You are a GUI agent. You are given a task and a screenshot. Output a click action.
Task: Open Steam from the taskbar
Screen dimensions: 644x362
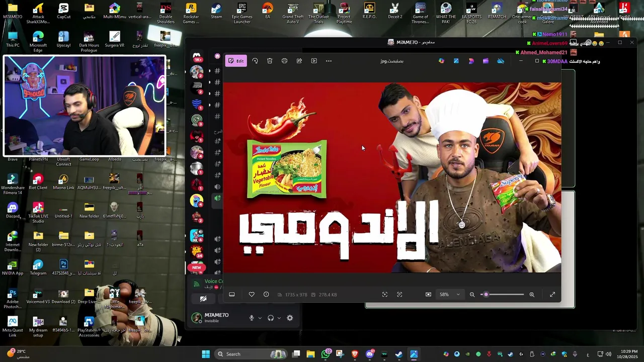[x=399, y=354]
